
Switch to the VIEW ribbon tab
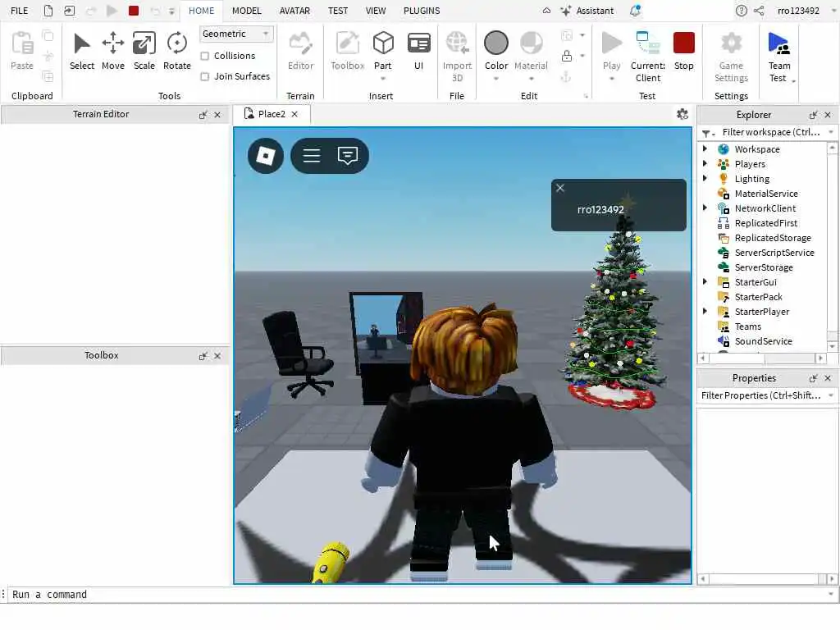(x=376, y=11)
